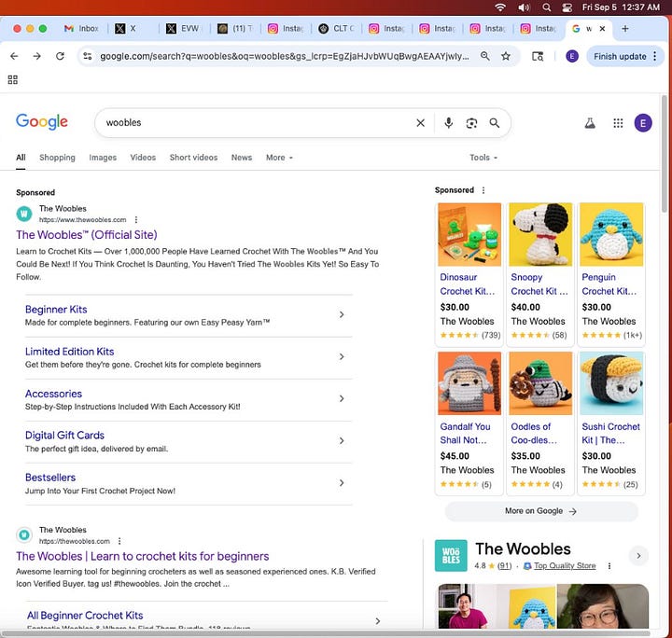The image size is (672, 638).
Task: Open Google Lens page search icon in toolbar
Action: pyautogui.click(x=538, y=56)
